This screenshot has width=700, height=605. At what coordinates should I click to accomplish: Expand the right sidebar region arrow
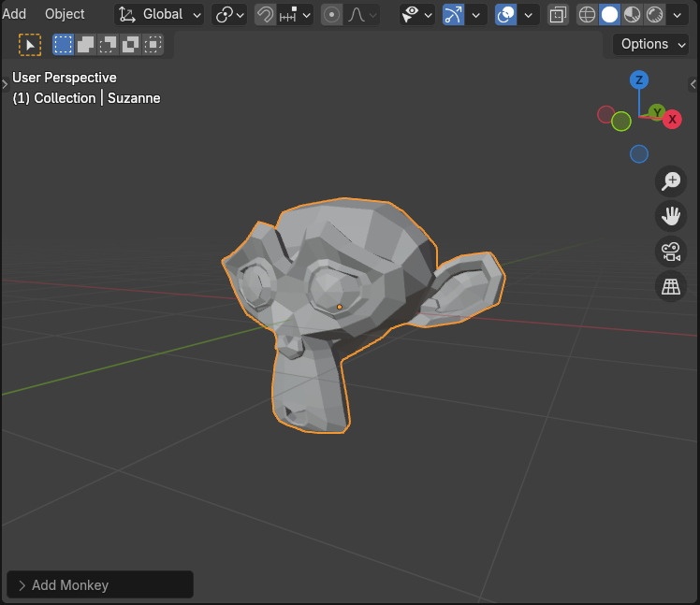click(693, 84)
